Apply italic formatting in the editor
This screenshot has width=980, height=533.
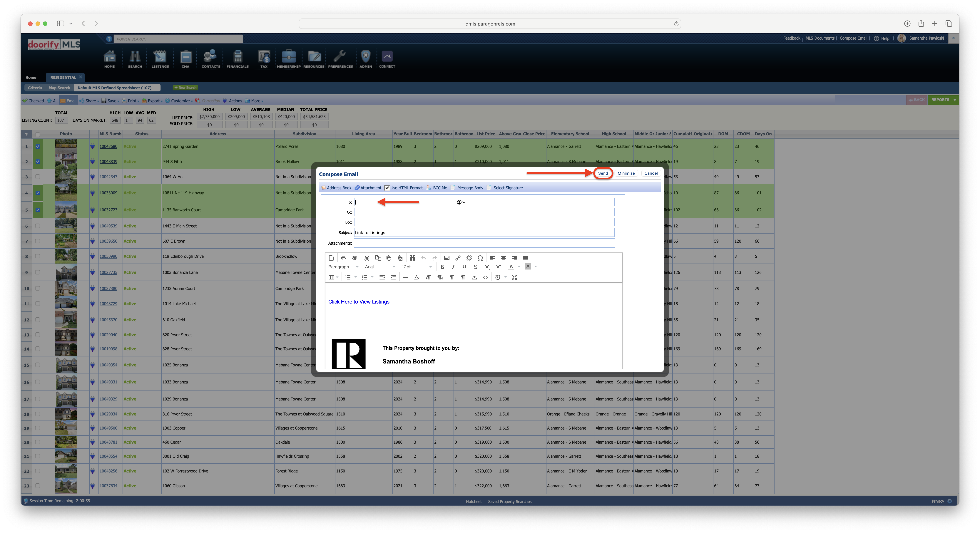tap(453, 267)
